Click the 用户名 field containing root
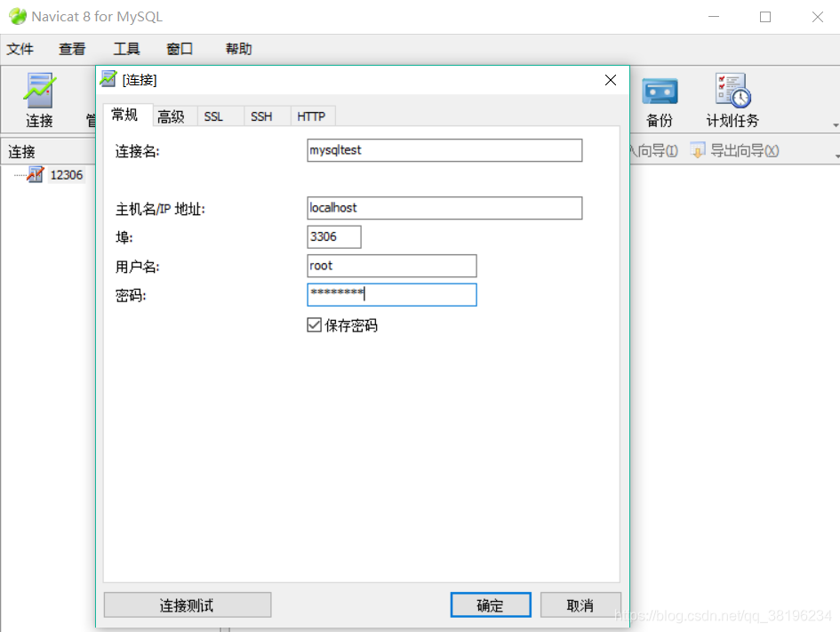The height and width of the screenshot is (632, 840). [392, 266]
